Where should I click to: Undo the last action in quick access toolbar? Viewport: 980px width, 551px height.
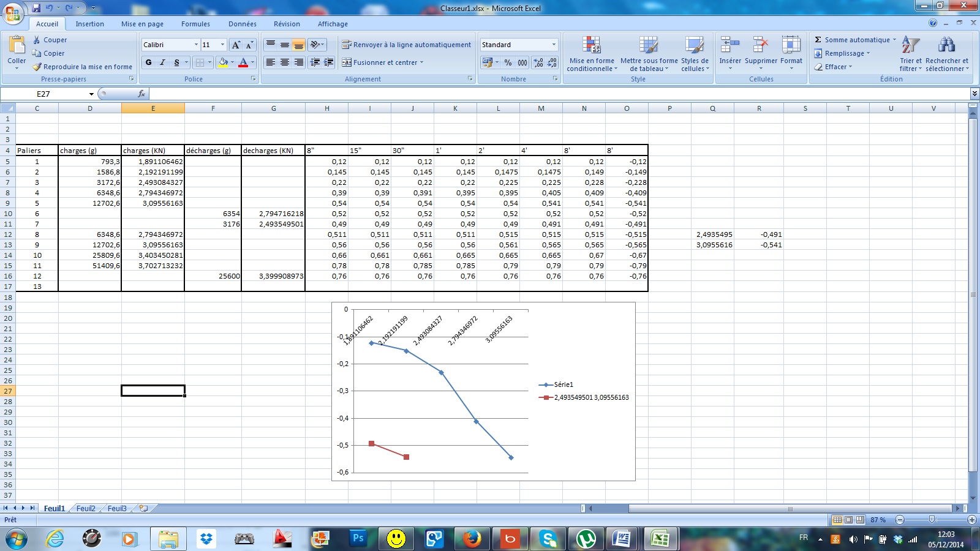pos(50,8)
